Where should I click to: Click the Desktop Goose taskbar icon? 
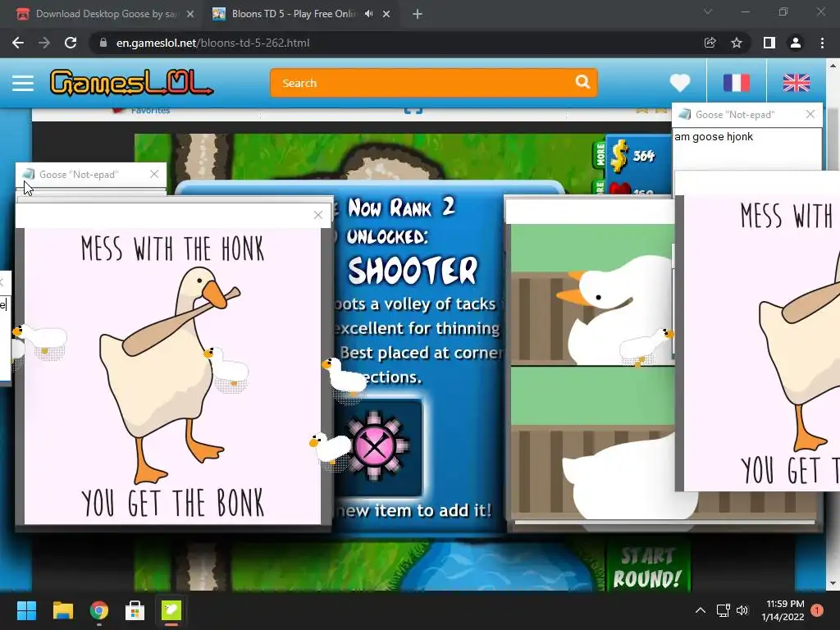[171, 610]
